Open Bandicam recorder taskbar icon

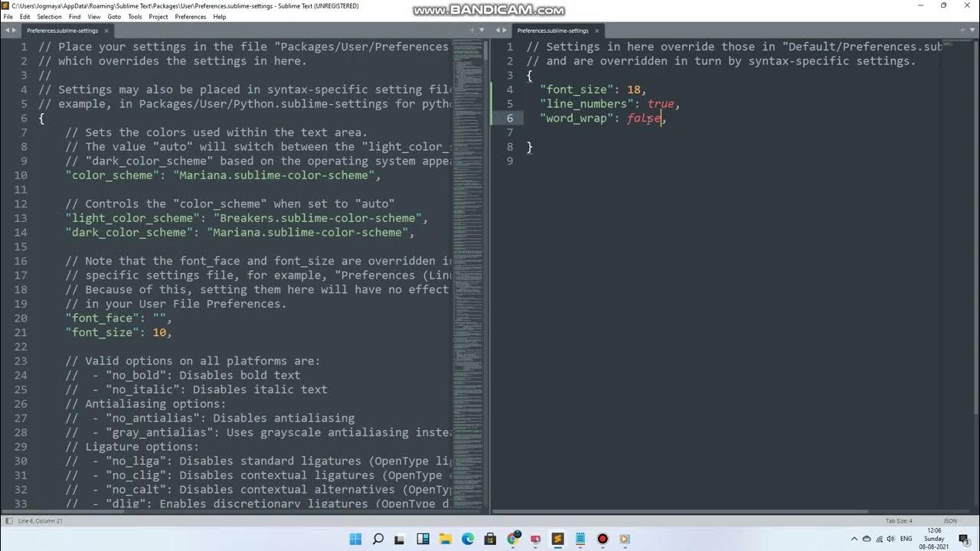(603, 539)
